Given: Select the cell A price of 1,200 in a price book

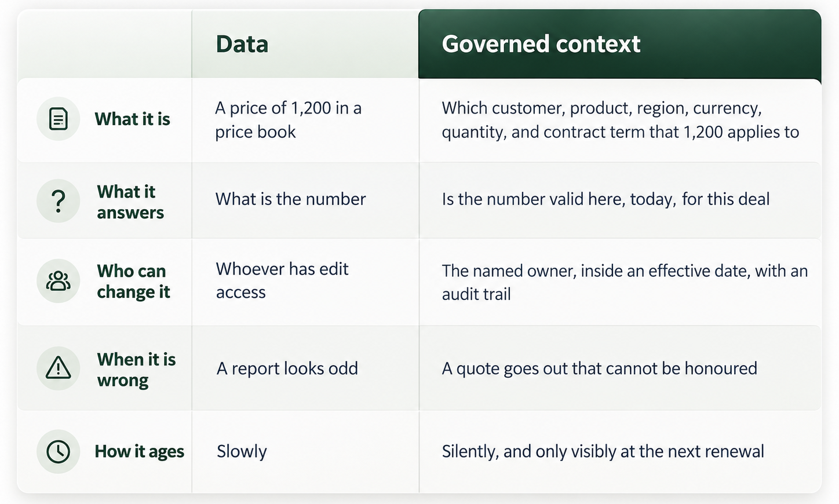Looking at the screenshot, I should (288, 119).
